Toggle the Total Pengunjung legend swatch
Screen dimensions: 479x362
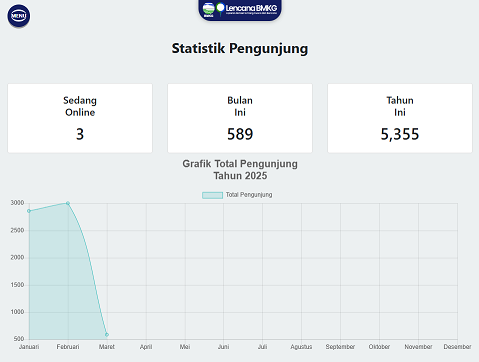pyautogui.click(x=212, y=195)
